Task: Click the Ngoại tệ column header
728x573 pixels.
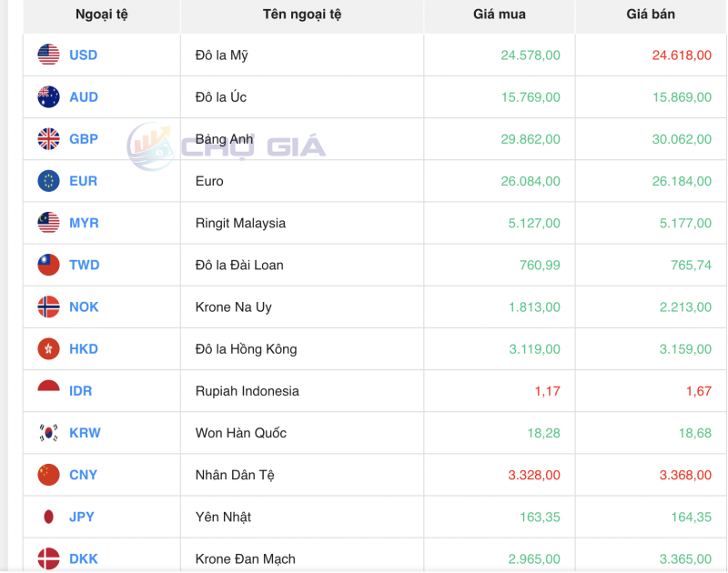Action: tap(101, 14)
